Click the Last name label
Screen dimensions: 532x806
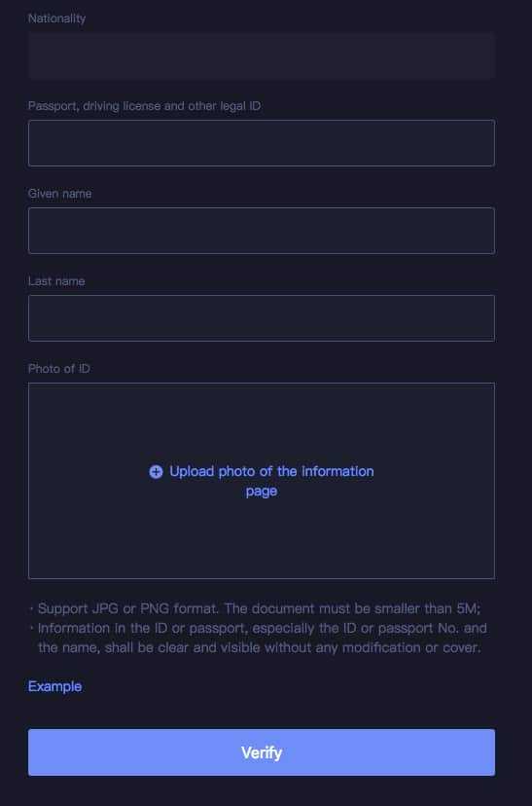(56, 281)
